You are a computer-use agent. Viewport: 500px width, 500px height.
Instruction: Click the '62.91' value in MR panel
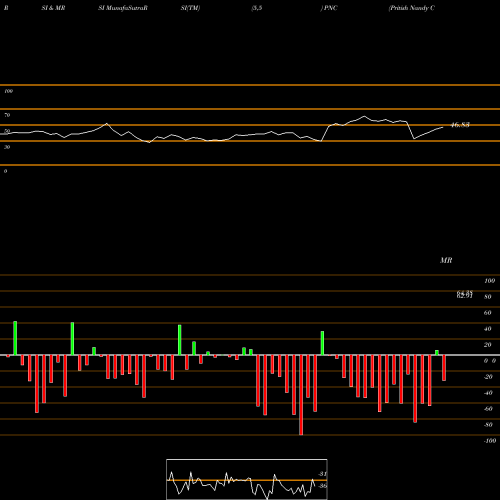(x=465, y=296)
